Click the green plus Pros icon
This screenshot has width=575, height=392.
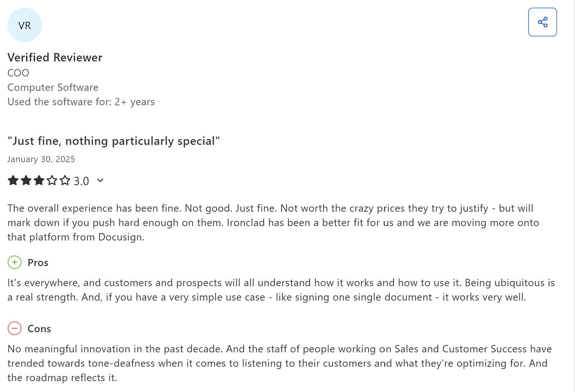[14, 262]
